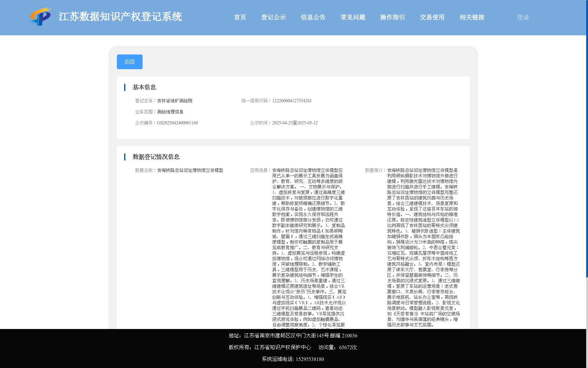This screenshot has width=588, height=368.
Task: Select publication number GS2025042400001160
Action: 178,123
